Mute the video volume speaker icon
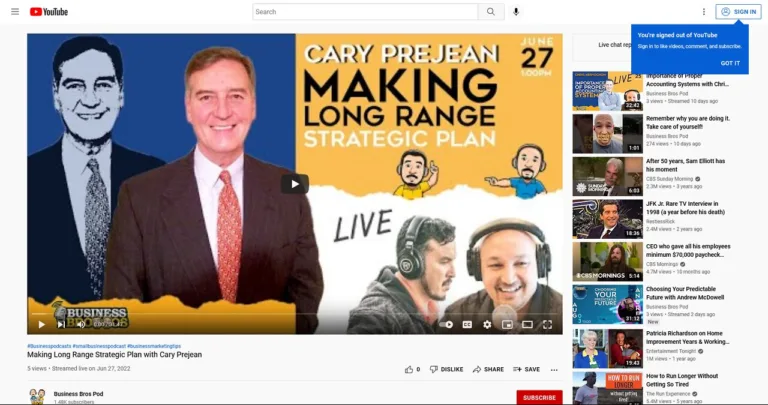The height and width of the screenshot is (405, 768). [81, 324]
